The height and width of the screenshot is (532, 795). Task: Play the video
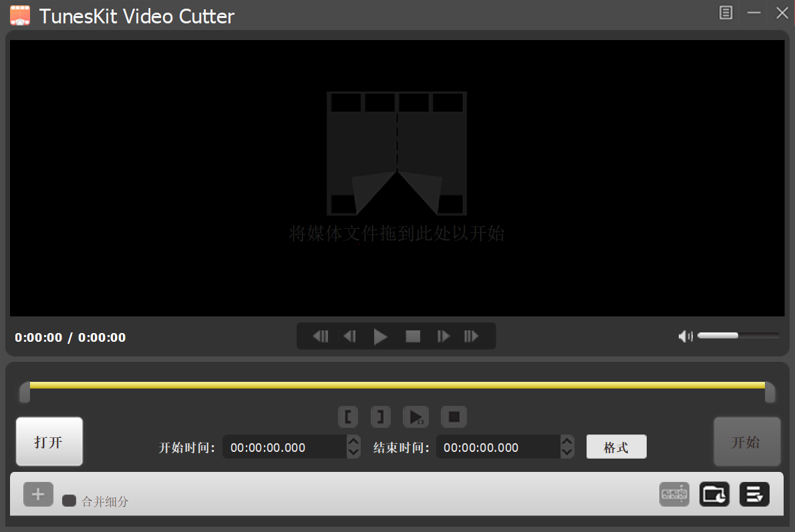[x=381, y=336]
